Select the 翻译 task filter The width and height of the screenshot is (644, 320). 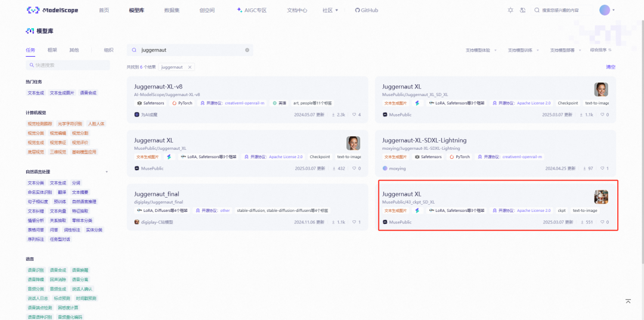click(x=61, y=192)
